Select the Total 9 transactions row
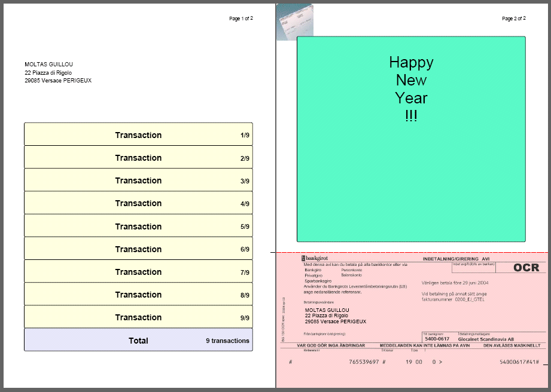This screenshot has width=551, height=392. click(138, 340)
